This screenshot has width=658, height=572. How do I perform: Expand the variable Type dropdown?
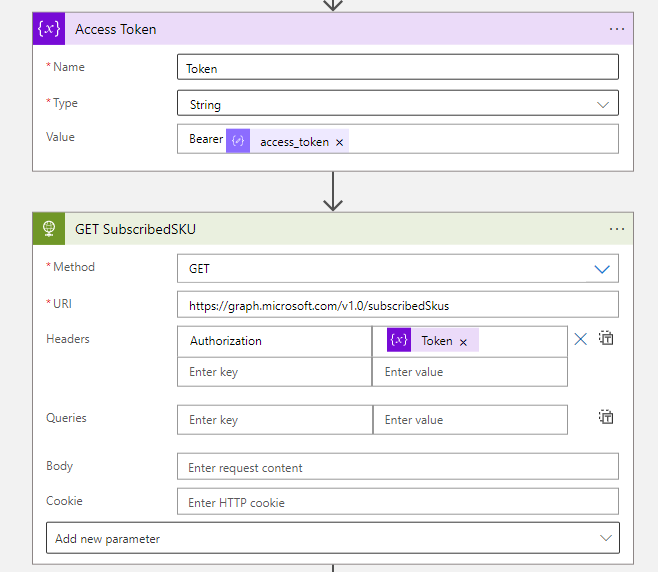(603, 104)
